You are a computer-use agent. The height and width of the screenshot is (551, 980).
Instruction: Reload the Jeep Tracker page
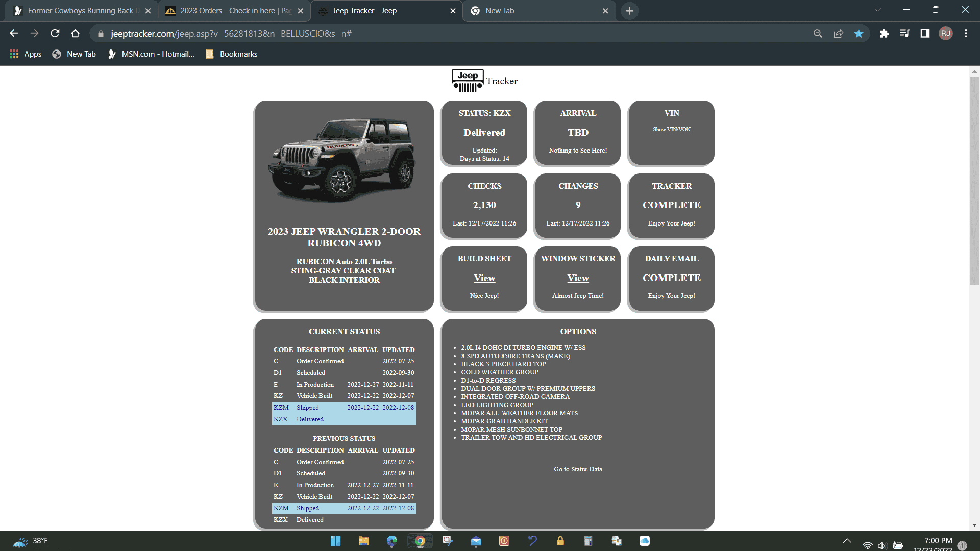click(x=55, y=34)
